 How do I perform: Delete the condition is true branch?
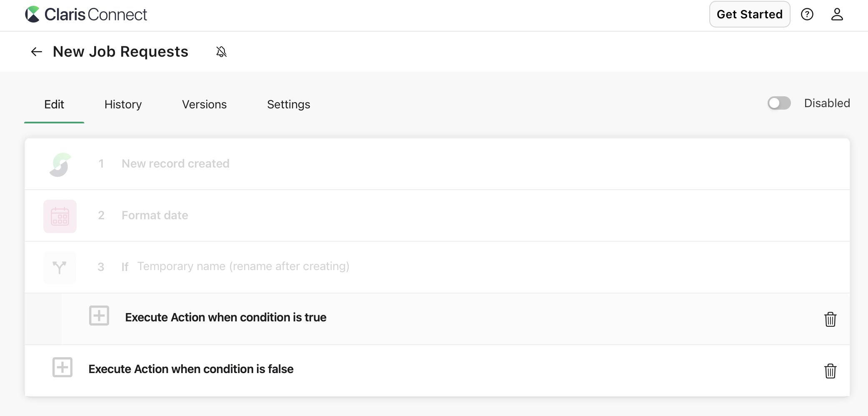tap(830, 319)
